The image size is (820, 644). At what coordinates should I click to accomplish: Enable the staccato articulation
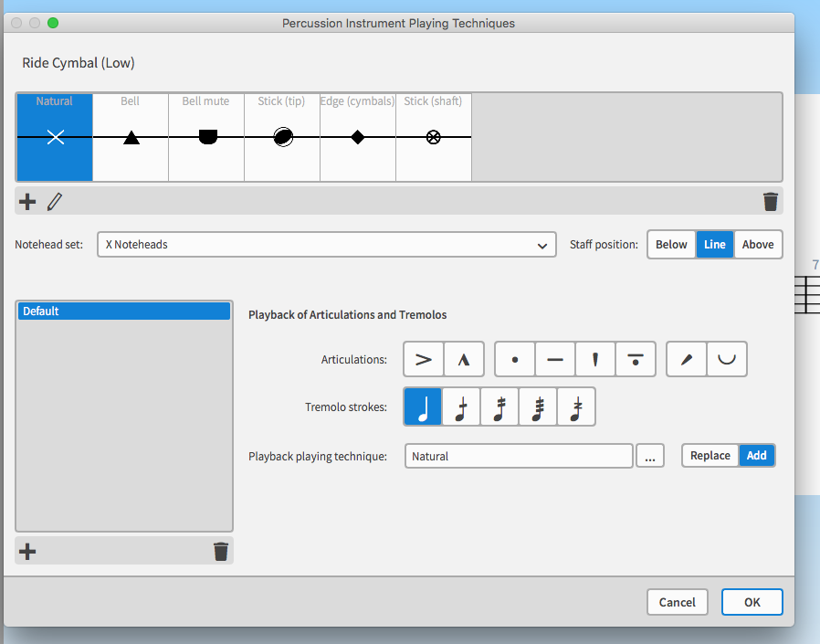click(514, 359)
